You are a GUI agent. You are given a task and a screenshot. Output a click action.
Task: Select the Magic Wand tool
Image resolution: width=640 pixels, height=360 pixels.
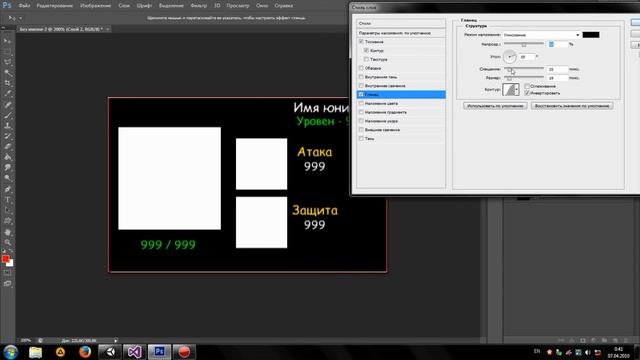tap(7, 73)
